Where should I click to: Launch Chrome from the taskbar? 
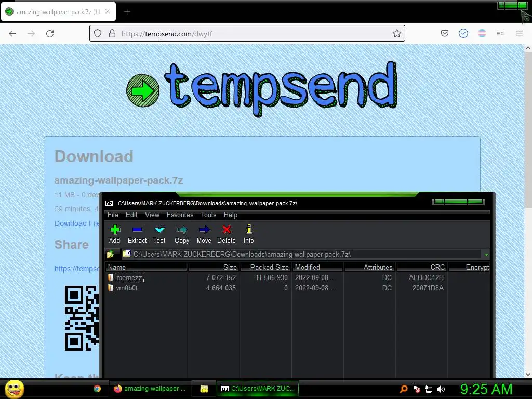click(97, 389)
